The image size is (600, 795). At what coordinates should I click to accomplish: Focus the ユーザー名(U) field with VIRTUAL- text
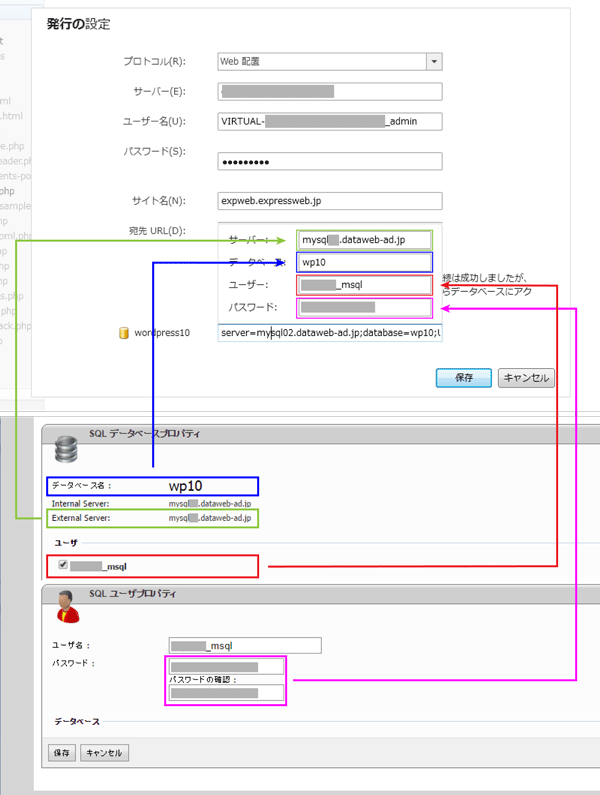(x=329, y=122)
